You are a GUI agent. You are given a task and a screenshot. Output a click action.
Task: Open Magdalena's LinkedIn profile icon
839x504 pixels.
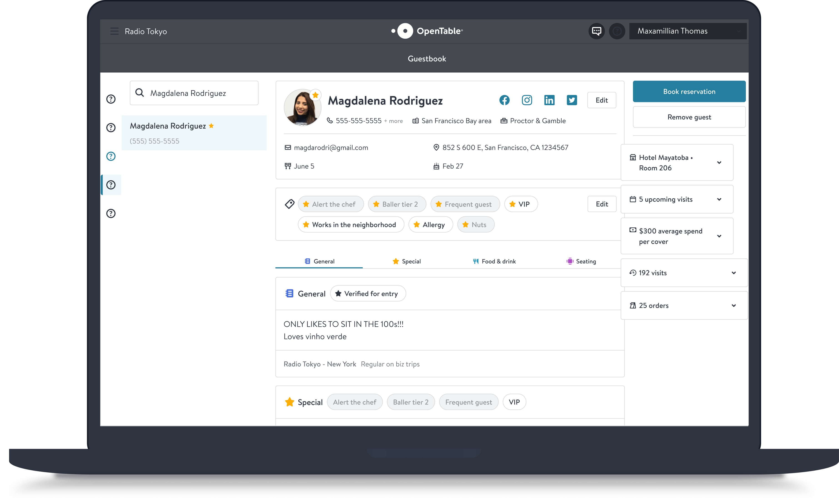(x=549, y=100)
